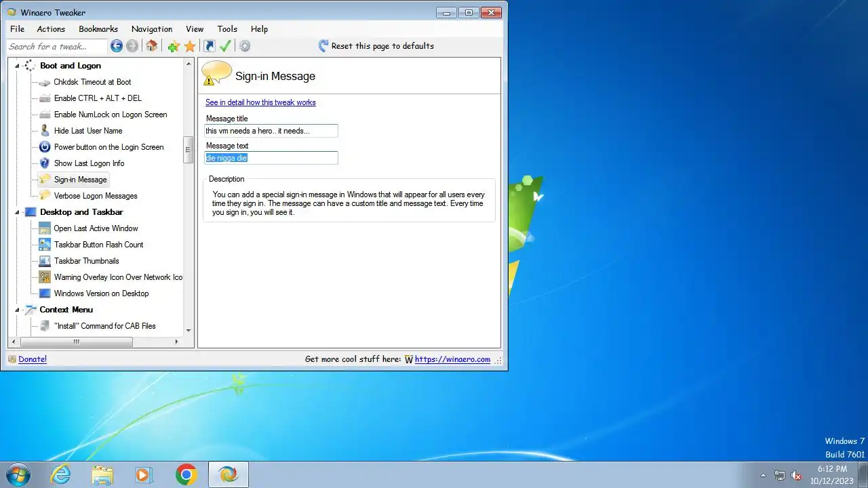The height and width of the screenshot is (488, 868).
Task: Click the Hide Last User Name icon
Action: click(45, 131)
